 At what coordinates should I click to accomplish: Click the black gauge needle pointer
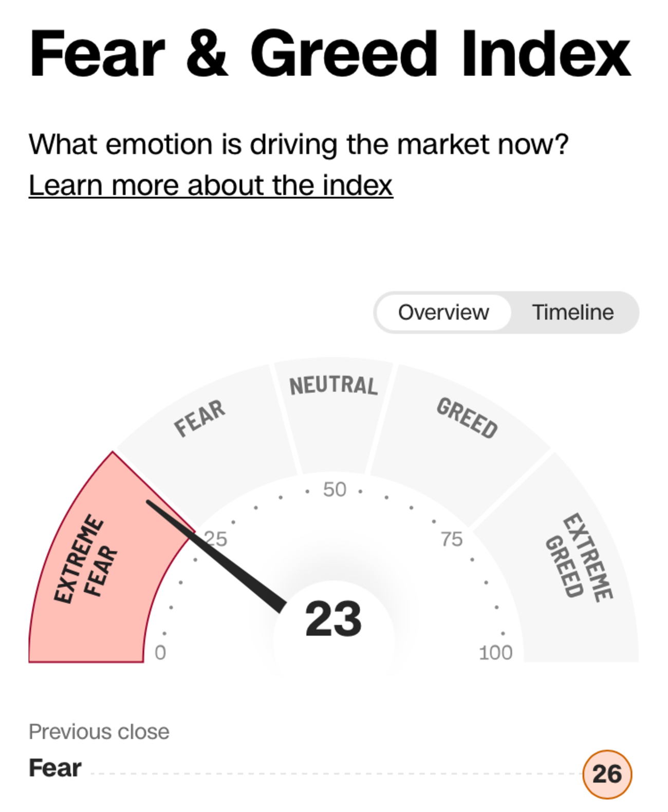216,556
